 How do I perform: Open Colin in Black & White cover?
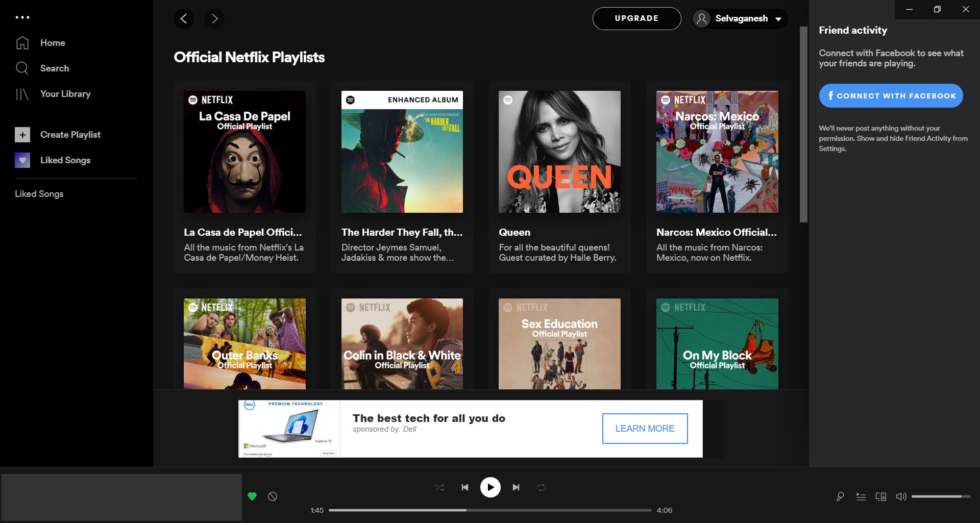pos(402,344)
